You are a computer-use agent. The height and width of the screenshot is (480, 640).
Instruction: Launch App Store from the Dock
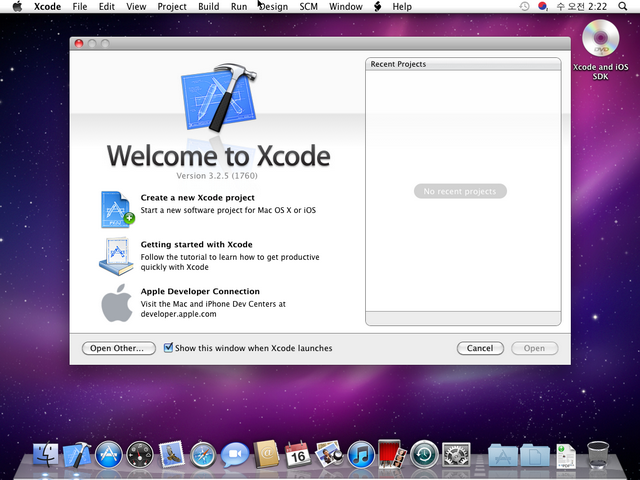click(x=109, y=454)
